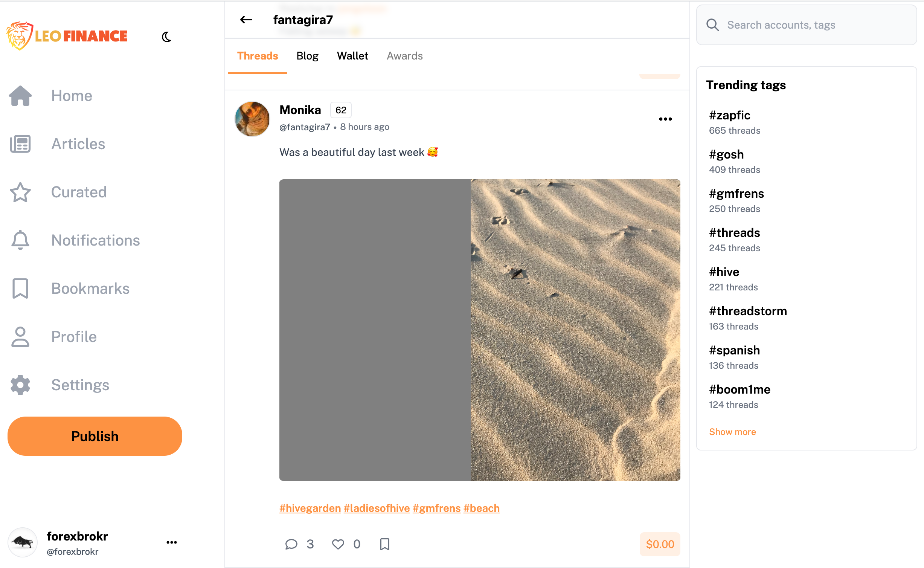This screenshot has height=568, width=924.
Task: Open the #hivegarden hashtag link
Action: coord(310,508)
